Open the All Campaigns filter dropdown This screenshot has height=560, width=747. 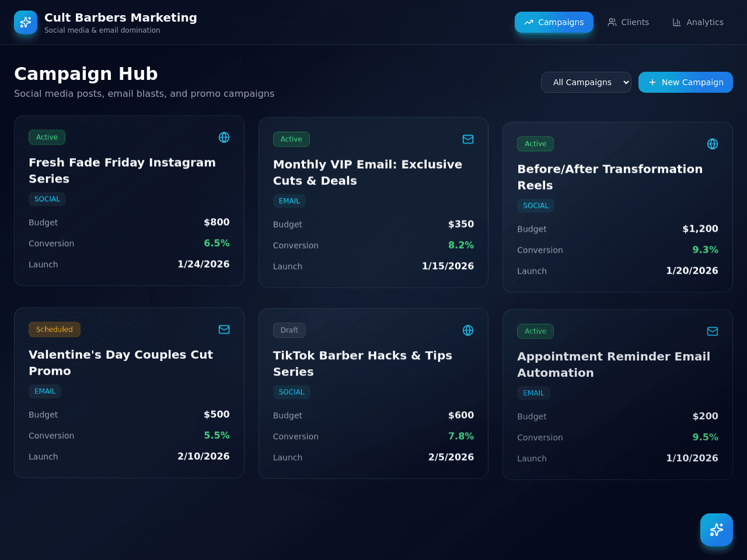pyautogui.click(x=586, y=82)
